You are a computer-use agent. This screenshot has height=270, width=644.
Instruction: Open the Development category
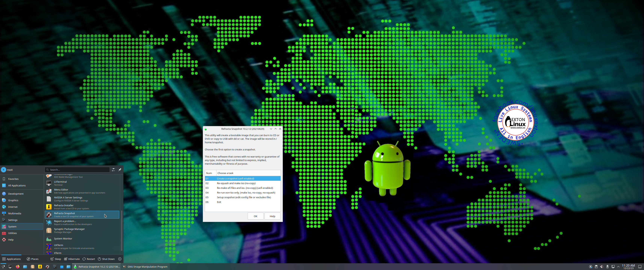(22, 194)
